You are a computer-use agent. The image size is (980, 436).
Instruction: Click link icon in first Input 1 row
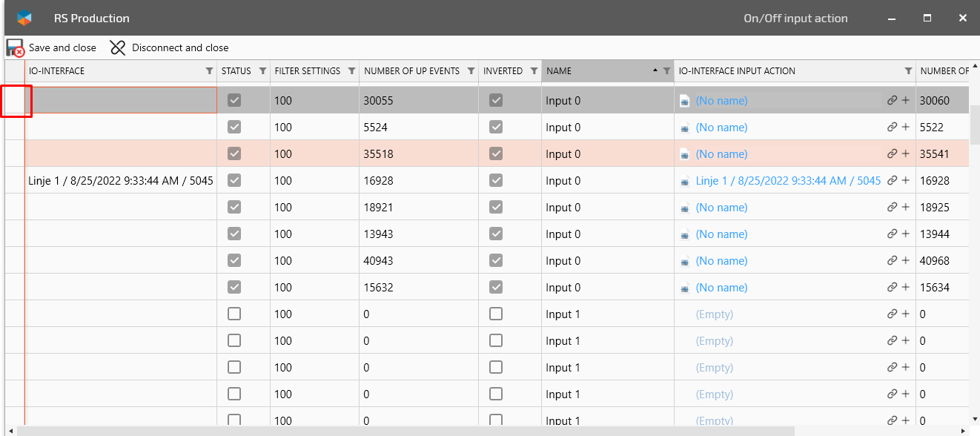[x=892, y=314]
